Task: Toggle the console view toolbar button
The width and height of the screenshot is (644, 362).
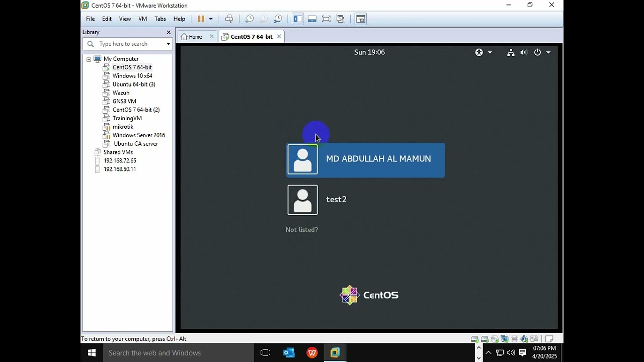Action: click(x=360, y=19)
